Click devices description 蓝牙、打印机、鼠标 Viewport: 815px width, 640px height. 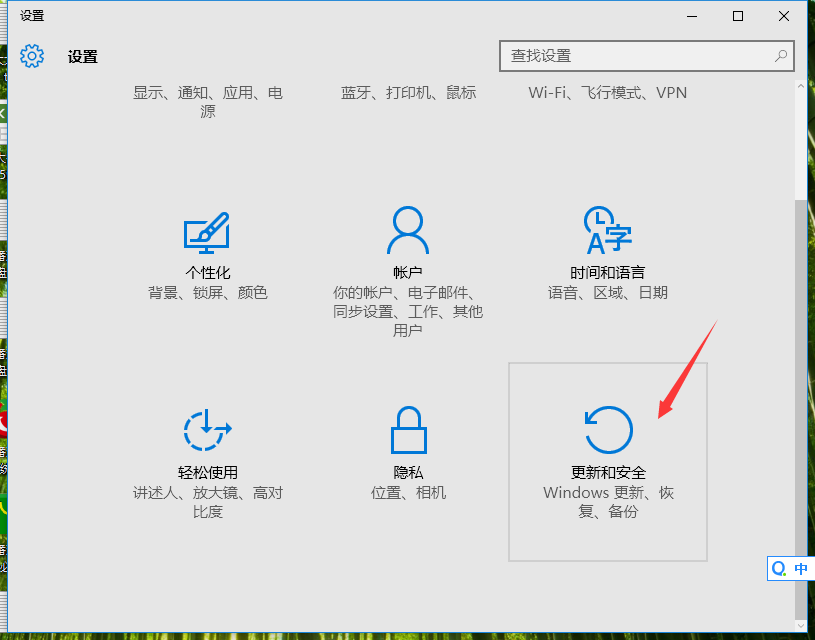(x=408, y=93)
